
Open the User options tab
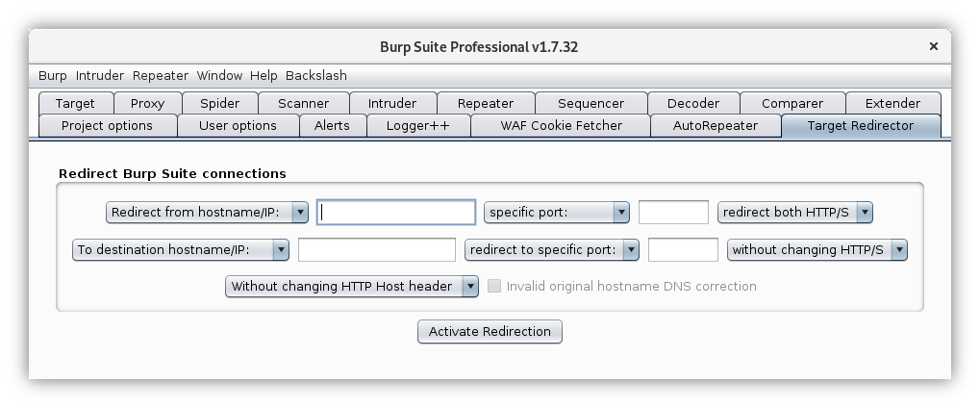tap(238, 126)
